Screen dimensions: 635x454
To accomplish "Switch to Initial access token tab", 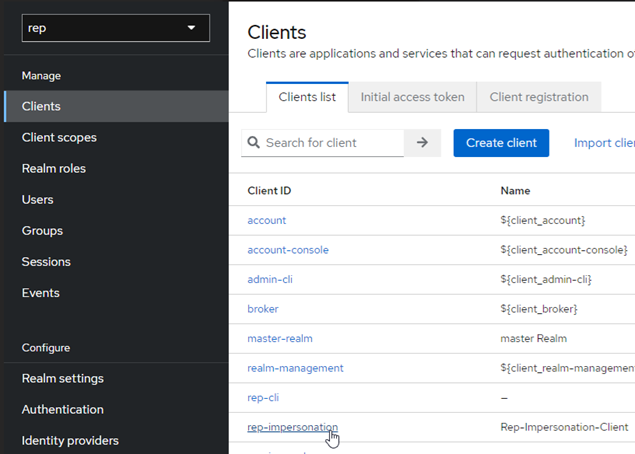I will point(412,97).
